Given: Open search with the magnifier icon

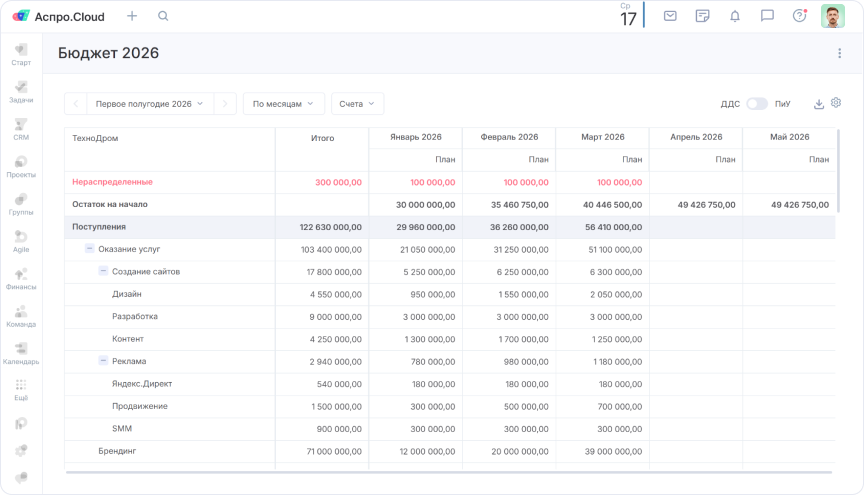Looking at the screenshot, I should coord(163,16).
